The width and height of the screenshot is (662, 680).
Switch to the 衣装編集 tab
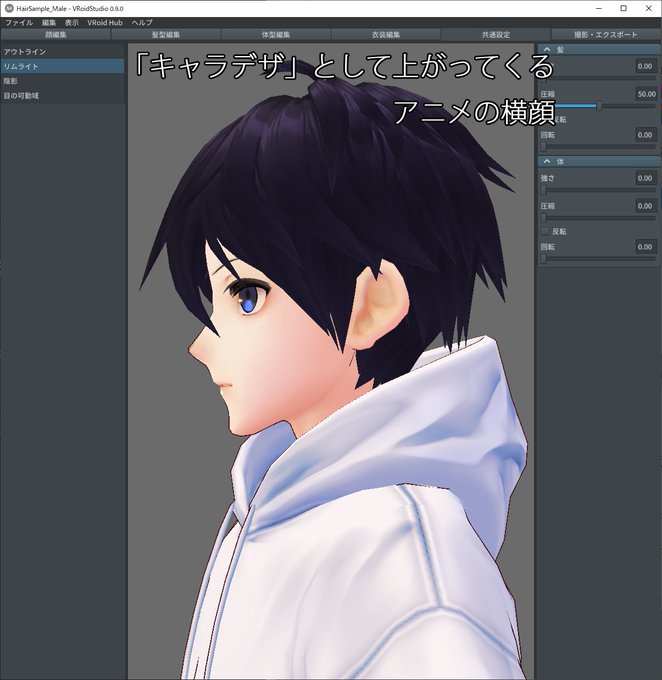386,34
